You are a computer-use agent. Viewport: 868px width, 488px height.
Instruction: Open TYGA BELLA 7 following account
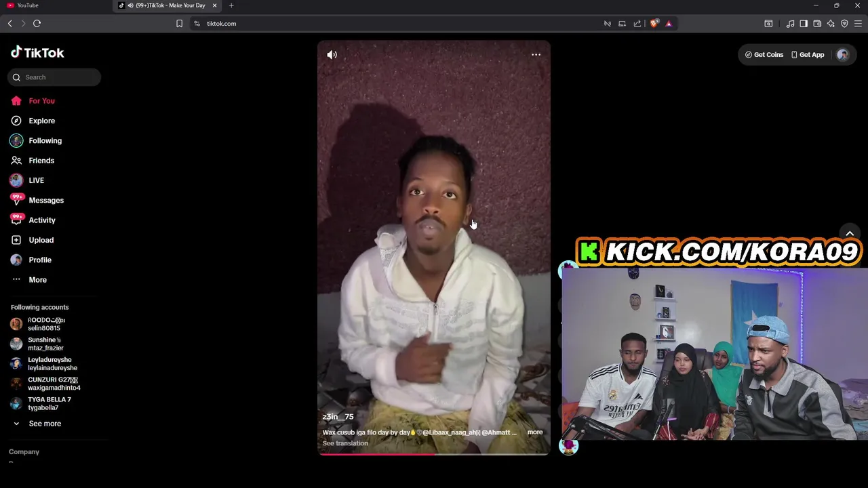click(47, 403)
